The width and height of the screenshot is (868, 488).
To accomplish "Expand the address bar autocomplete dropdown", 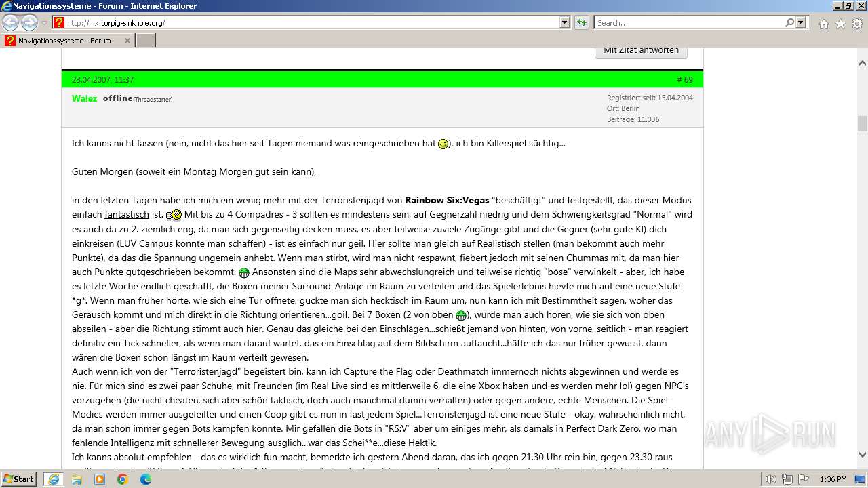I will 565,23.
